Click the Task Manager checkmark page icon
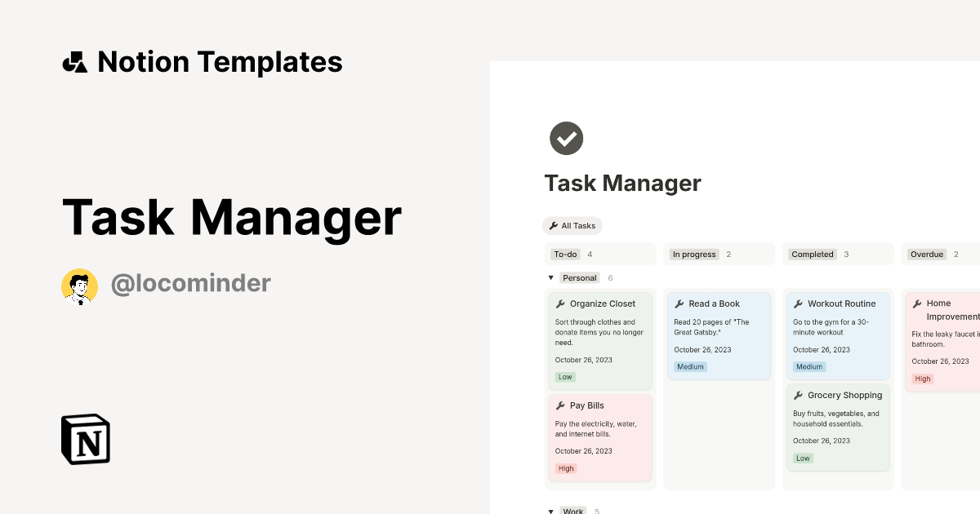The width and height of the screenshot is (980, 514). pos(566,138)
